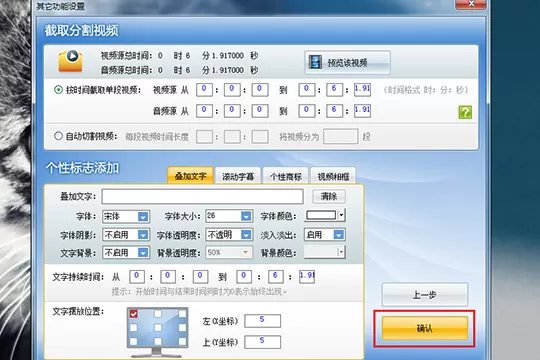The width and height of the screenshot is (540, 360).
Task: Switch to the 滚动字幕 tab
Action: 238,176
